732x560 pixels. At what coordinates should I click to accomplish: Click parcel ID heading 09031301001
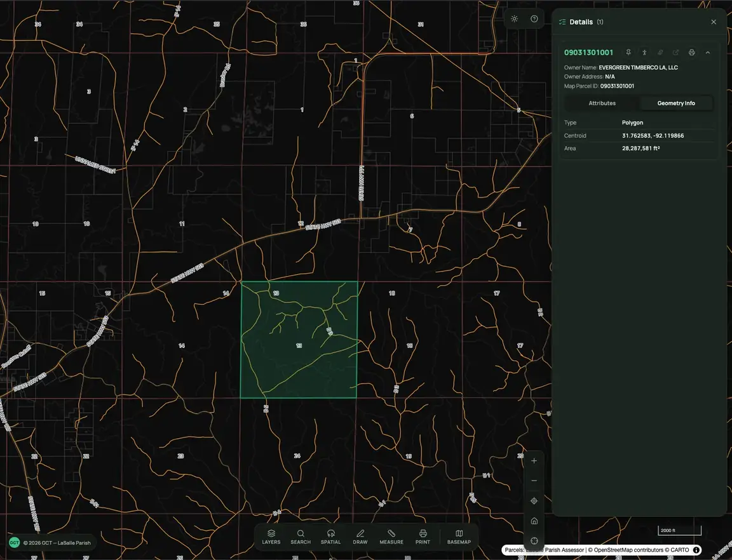588,52
